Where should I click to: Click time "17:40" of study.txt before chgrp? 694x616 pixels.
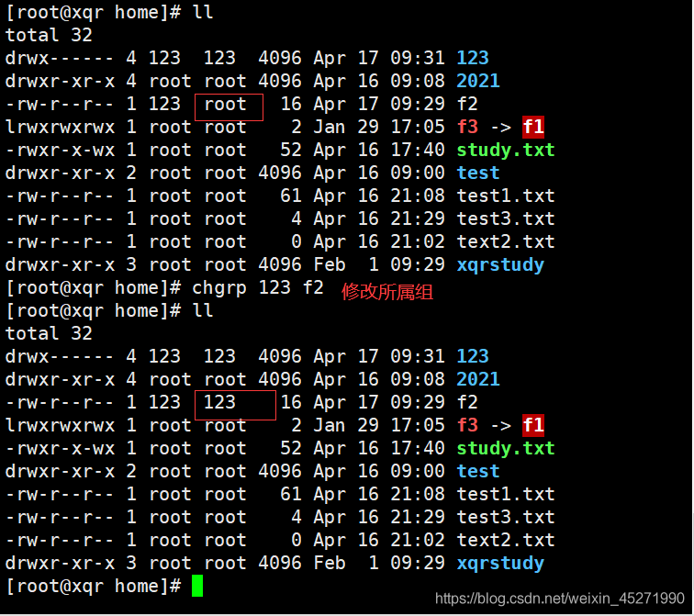pos(418,150)
